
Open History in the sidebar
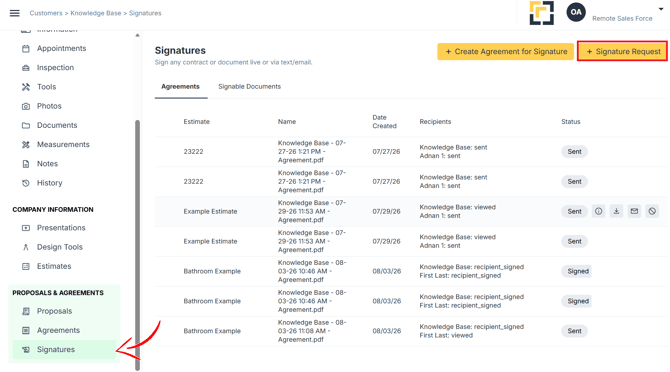coord(50,183)
